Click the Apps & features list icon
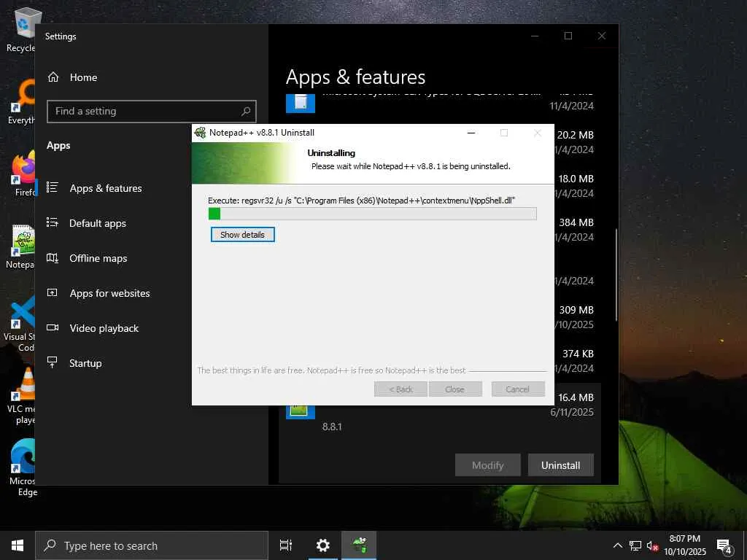Screen dimensions: 747x560 click(53, 187)
